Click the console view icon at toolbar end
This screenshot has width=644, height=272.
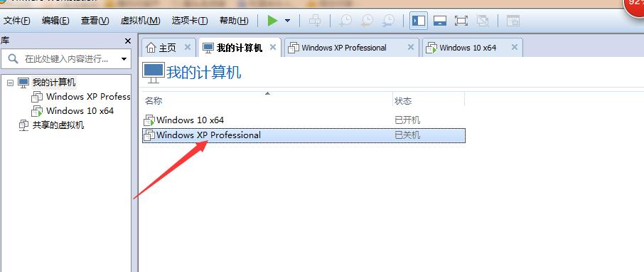[x=513, y=21]
